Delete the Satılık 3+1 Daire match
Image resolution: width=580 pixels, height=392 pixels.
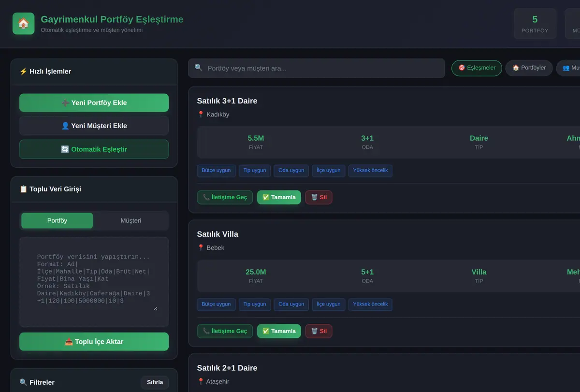click(319, 197)
